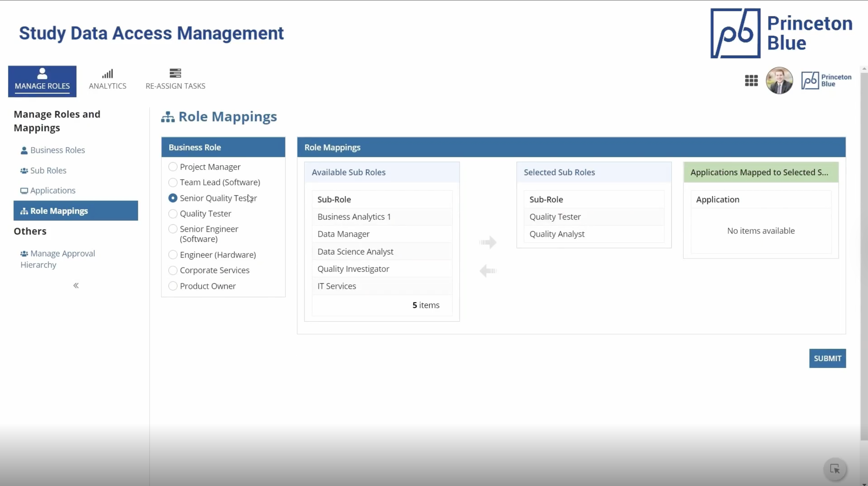Click the apps grid icon
Image resolution: width=868 pixels, height=486 pixels.
click(751, 81)
